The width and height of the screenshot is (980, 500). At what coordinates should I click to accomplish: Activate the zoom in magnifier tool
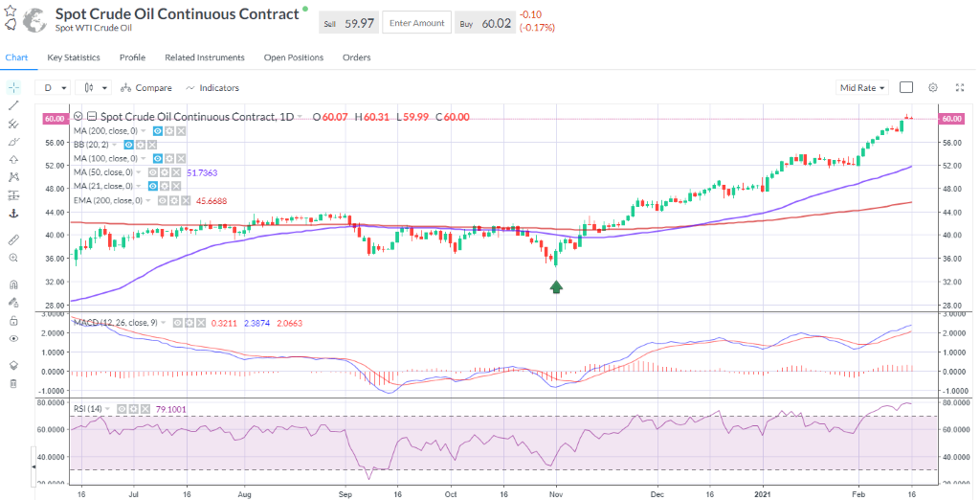13,258
